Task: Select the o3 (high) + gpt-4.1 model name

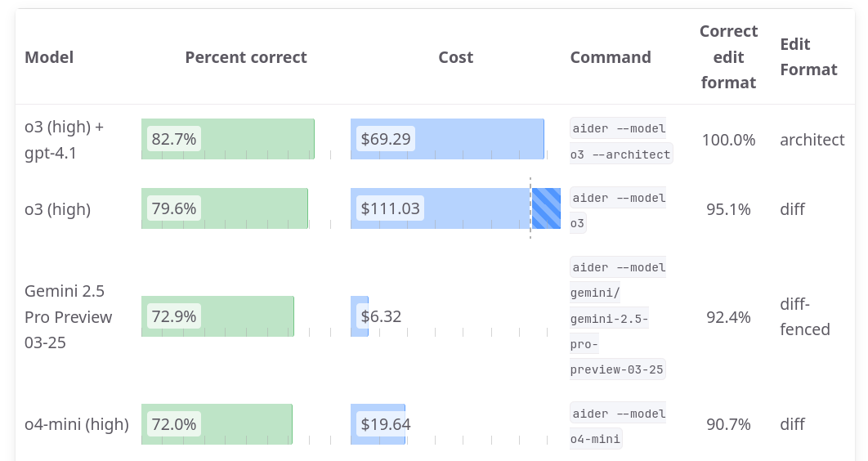Action: point(65,140)
